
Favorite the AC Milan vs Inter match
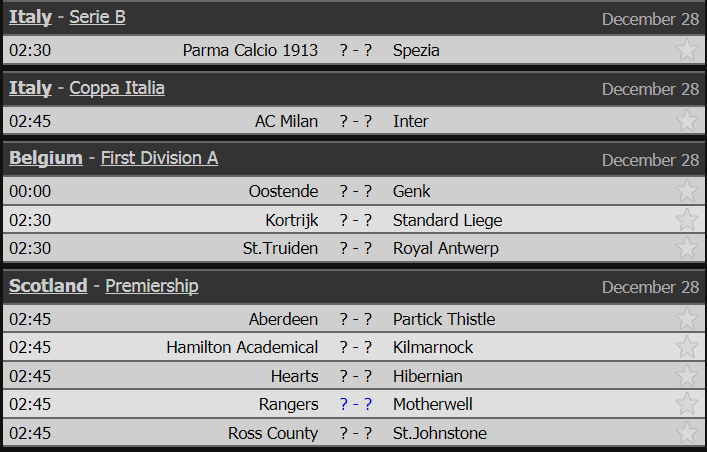click(x=687, y=120)
